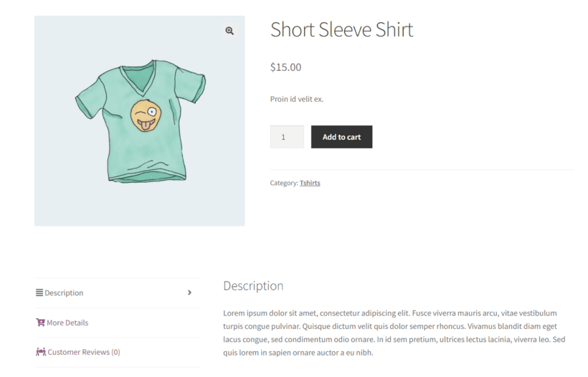Open the Description tab

64,293
